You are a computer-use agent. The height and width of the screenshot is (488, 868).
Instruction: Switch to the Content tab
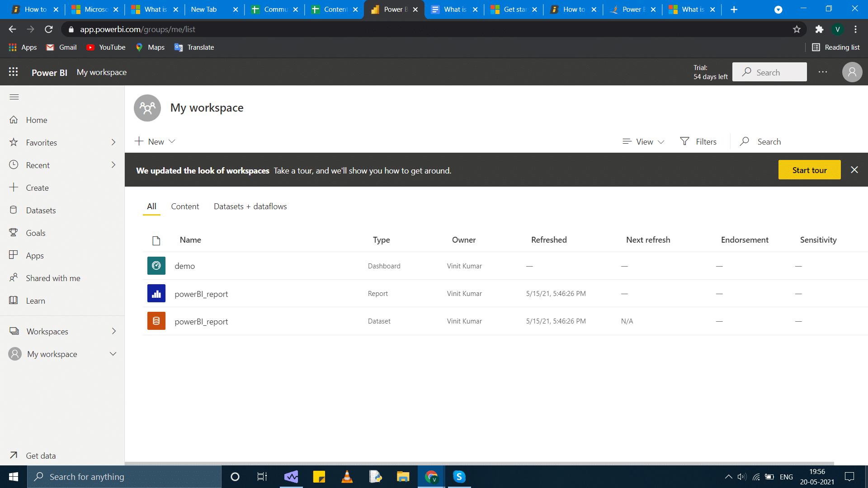[x=185, y=206]
